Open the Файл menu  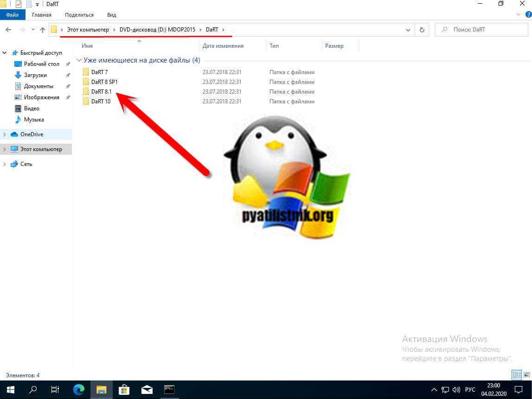tap(13, 15)
